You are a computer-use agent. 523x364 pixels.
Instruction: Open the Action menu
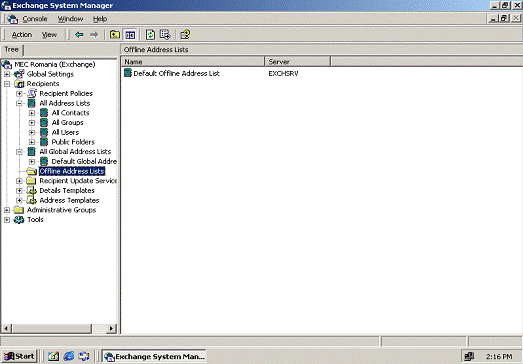[22, 34]
